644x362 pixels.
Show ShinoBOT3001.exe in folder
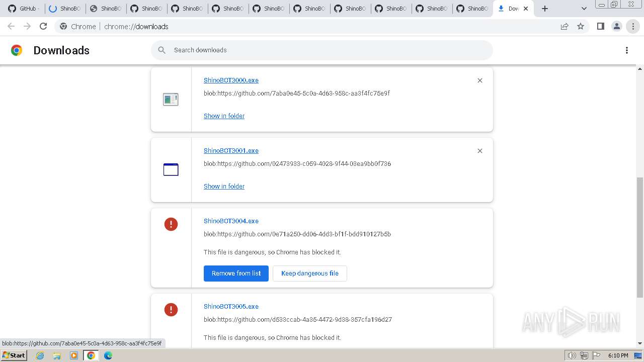pos(224,187)
